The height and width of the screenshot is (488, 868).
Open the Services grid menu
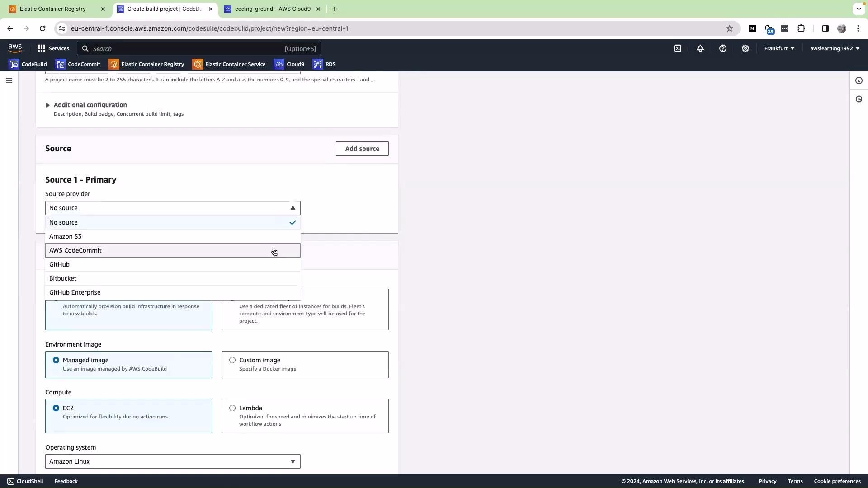(53, 48)
